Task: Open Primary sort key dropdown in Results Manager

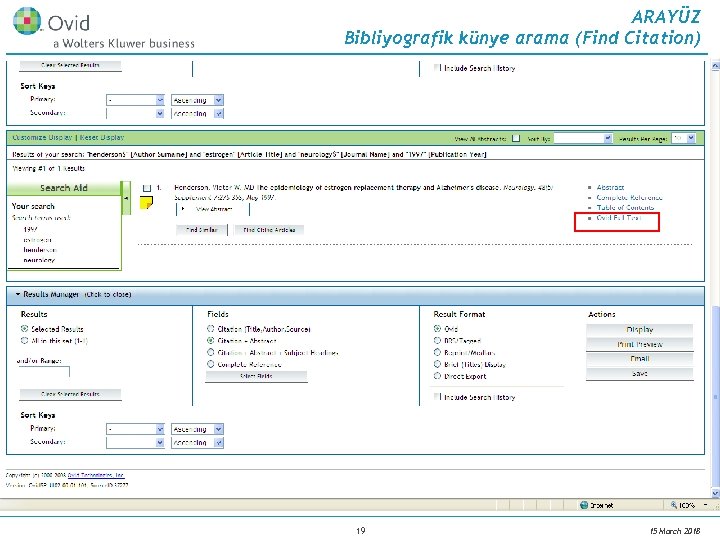Action: coord(135,429)
